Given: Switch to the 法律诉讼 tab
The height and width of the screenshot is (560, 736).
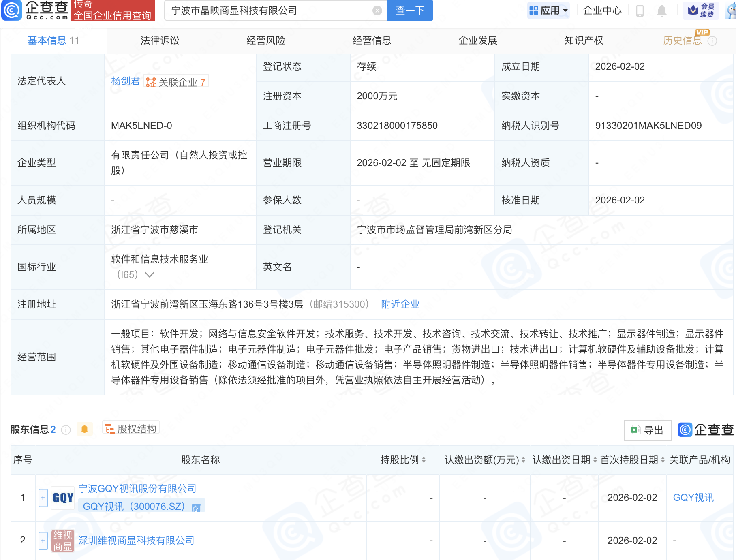Looking at the screenshot, I should tap(160, 41).
